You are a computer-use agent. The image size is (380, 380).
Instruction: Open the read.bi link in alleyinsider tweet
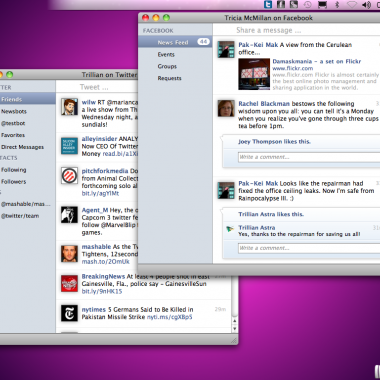[120, 154]
